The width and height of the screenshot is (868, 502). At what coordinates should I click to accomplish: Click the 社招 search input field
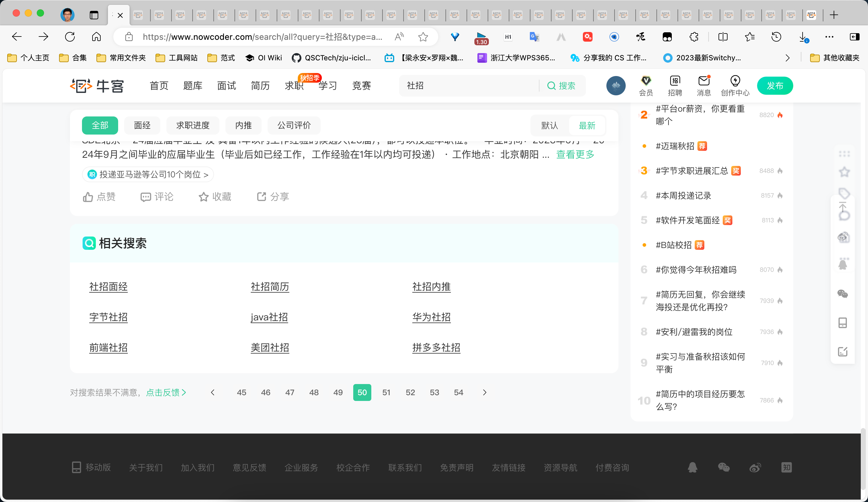tap(468, 85)
